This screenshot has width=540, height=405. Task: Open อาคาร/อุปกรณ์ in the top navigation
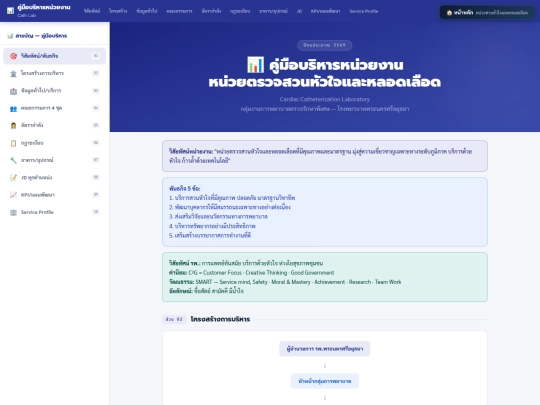click(273, 11)
